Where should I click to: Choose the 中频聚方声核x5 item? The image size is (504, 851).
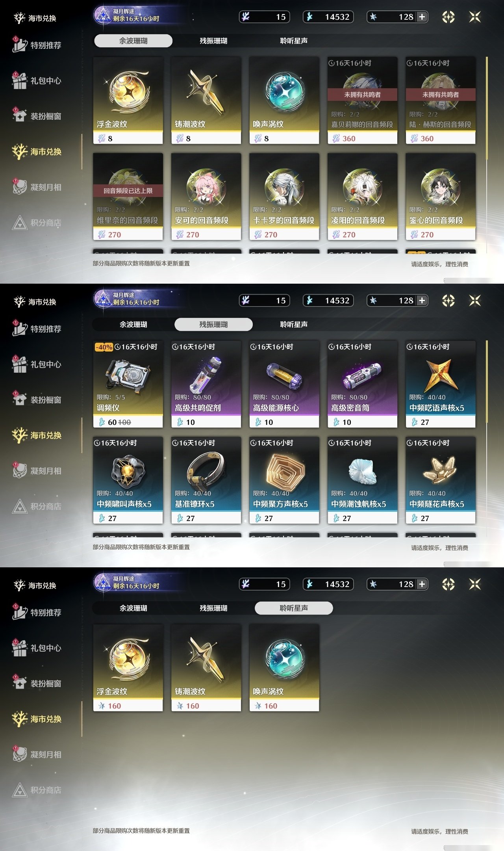284,480
